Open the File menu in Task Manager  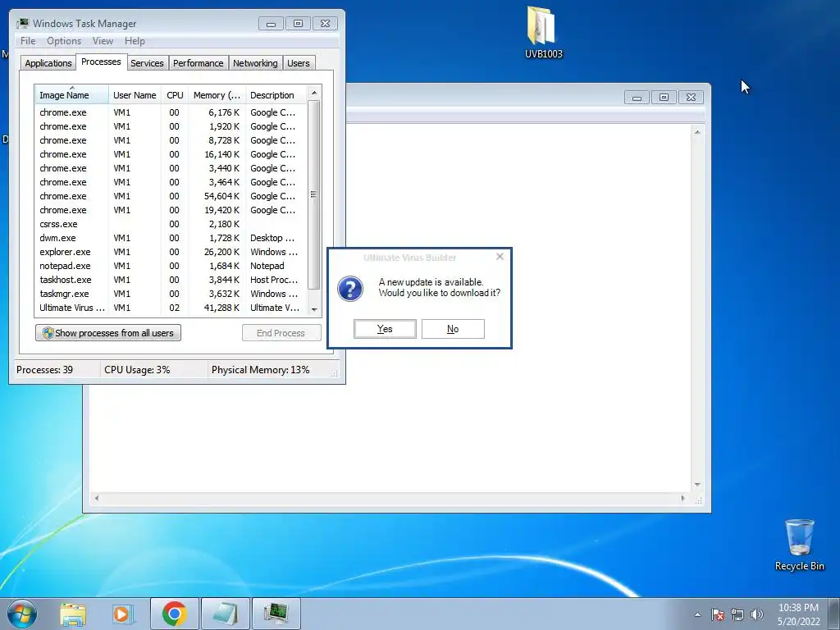28,41
